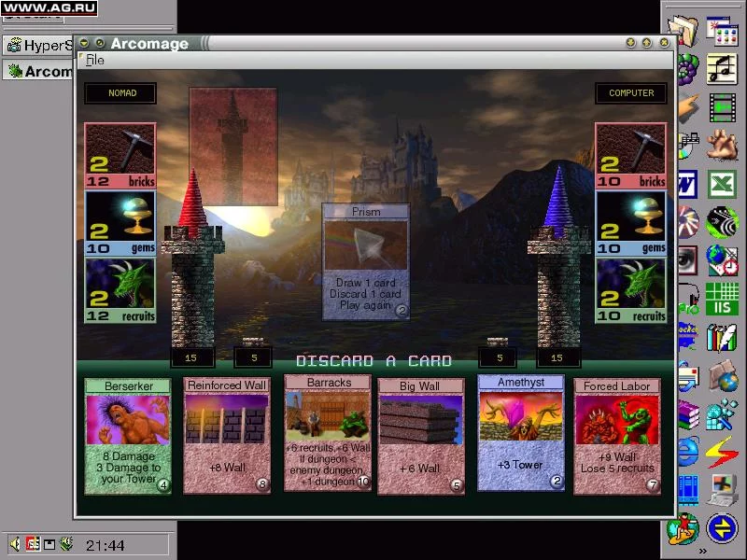
Task: Open the File menu in Arcomage
Action: [x=95, y=60]
